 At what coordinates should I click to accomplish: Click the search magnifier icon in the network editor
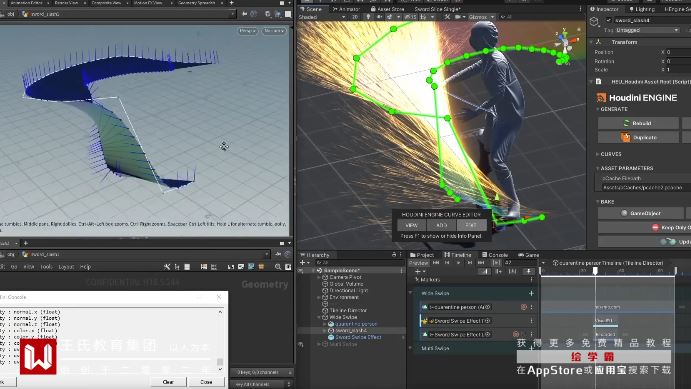pos(278,267)
